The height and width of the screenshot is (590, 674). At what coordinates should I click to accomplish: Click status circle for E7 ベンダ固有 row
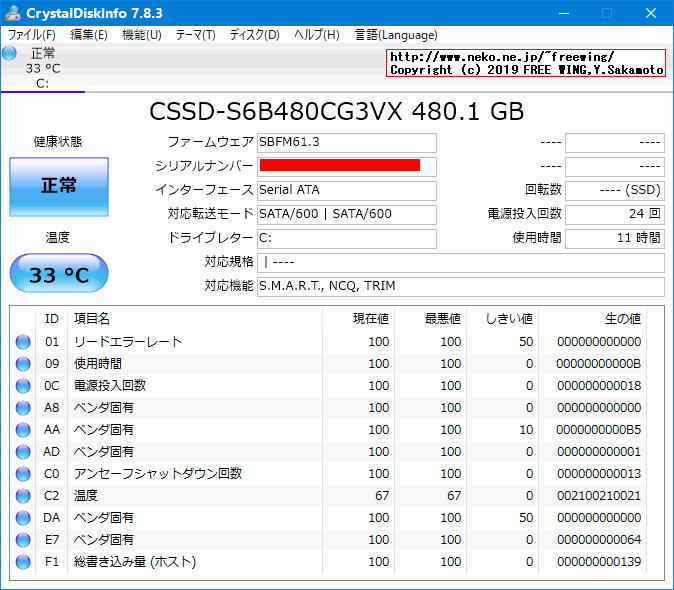coord(23,540)
